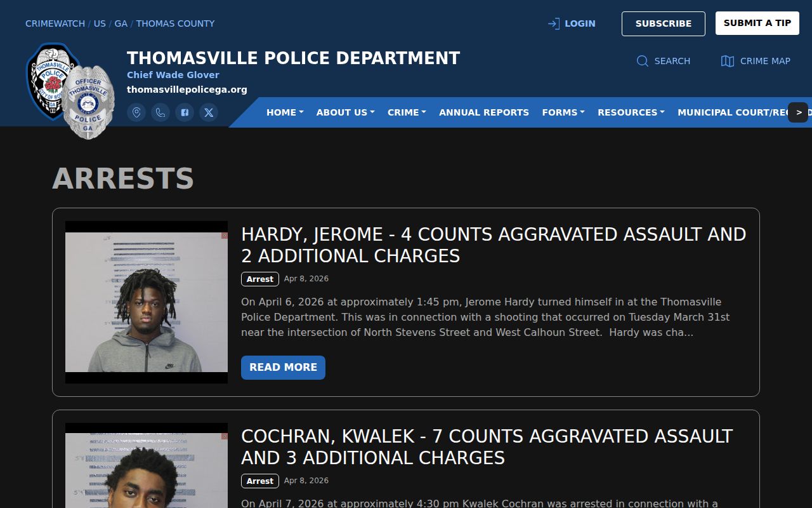Click the crime map icon
The width and height of the screenshot is (812, 508).
[x=728, y=61]
